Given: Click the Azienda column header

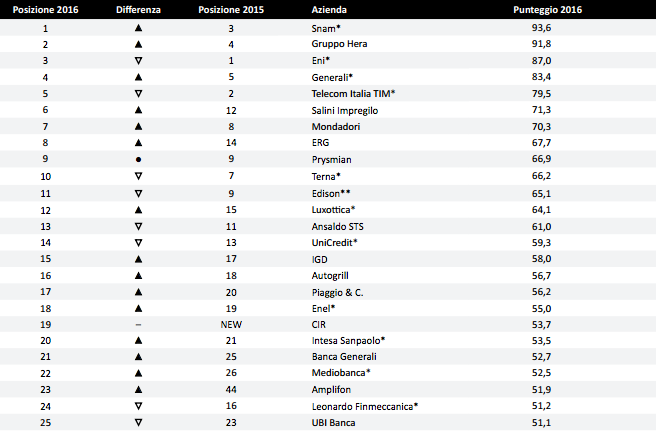Looking at the screenshot, I should pos(329,10).
